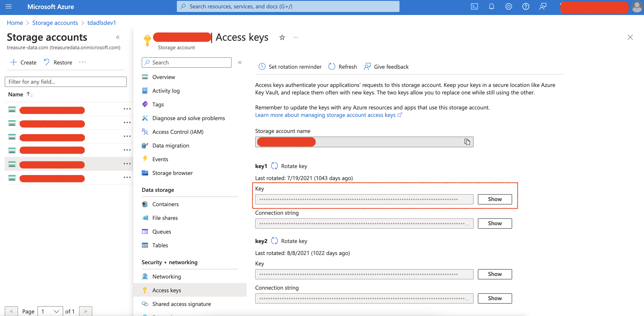Show the key1 Key value
This screenshot has width=644, height=316.
click(495, 199)
